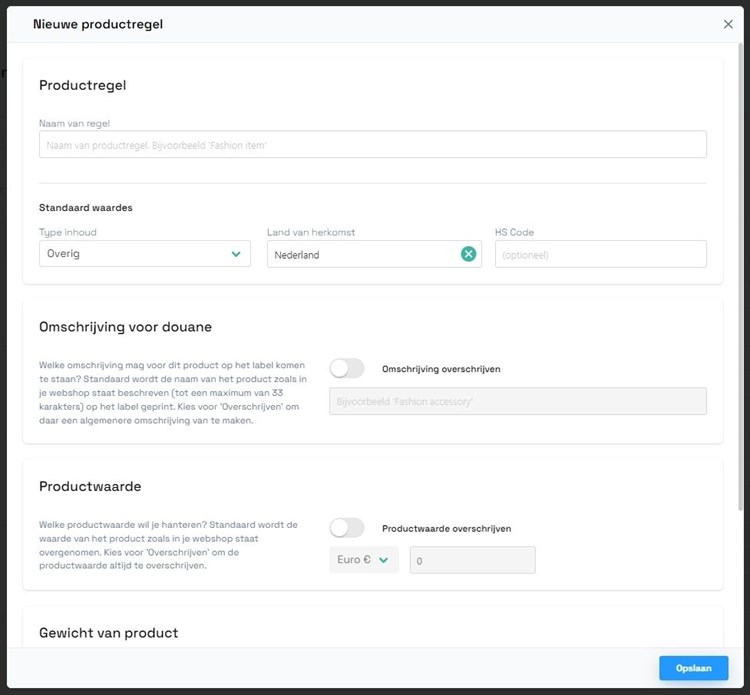Click the Productwaarde overschrijven label text
The height and width of the screenshot is (695, 750).
coord(447,528)
